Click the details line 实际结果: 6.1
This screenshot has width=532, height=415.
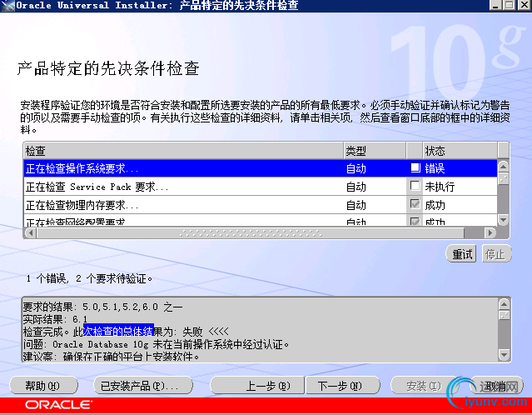[55, 319]
